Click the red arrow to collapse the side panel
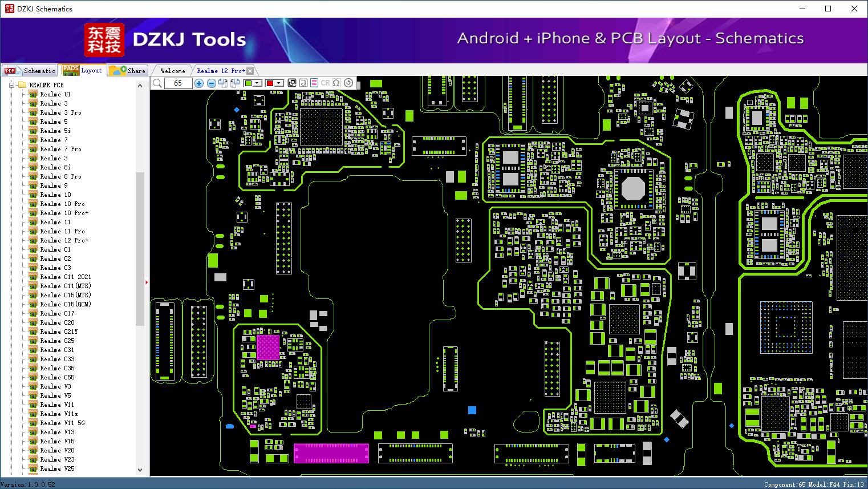This screenshot has width=868, height=489. [147, 282]
